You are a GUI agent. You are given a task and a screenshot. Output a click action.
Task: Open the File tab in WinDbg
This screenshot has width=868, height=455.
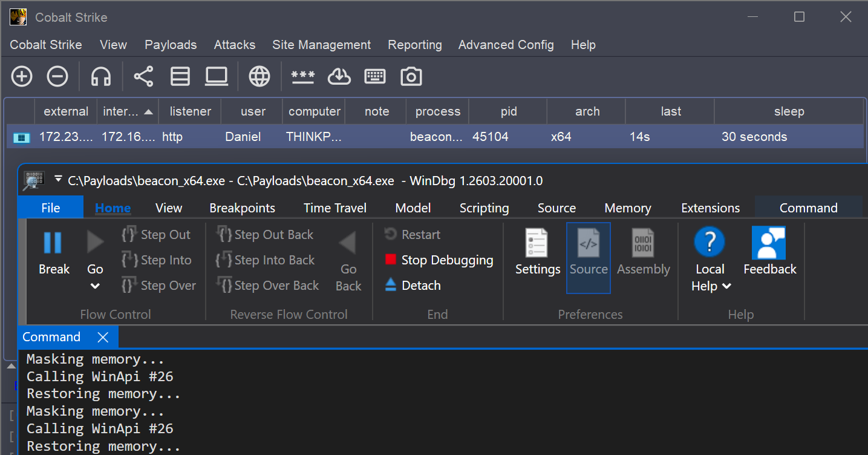(50, 208)
